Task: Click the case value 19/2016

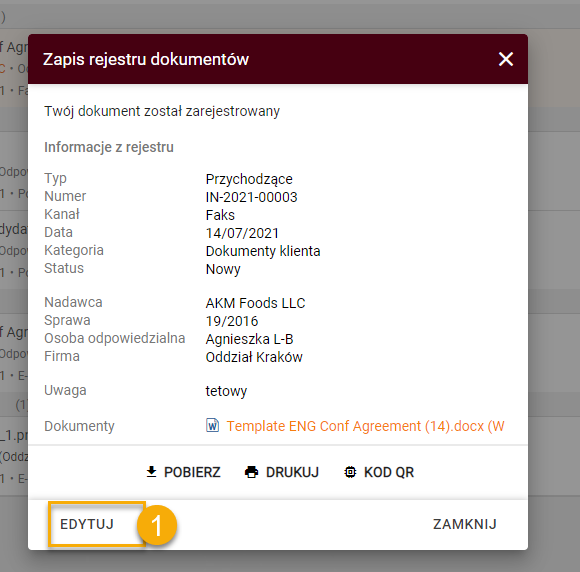Action: click(232, 321)
